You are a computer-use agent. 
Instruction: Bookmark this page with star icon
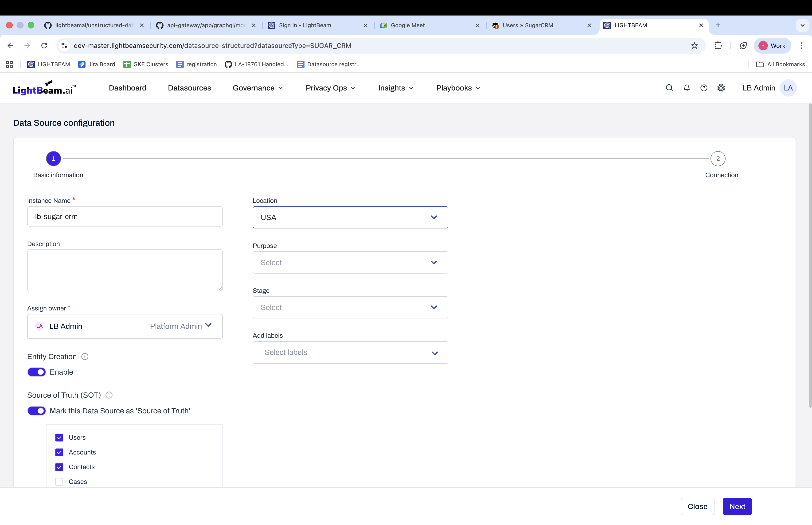[x=695, y=46]
